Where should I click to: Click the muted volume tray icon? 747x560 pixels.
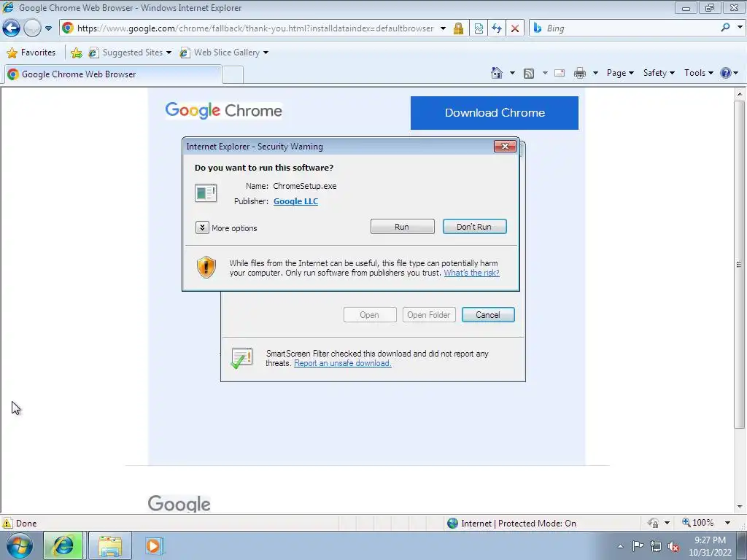(x=673, y=546)
